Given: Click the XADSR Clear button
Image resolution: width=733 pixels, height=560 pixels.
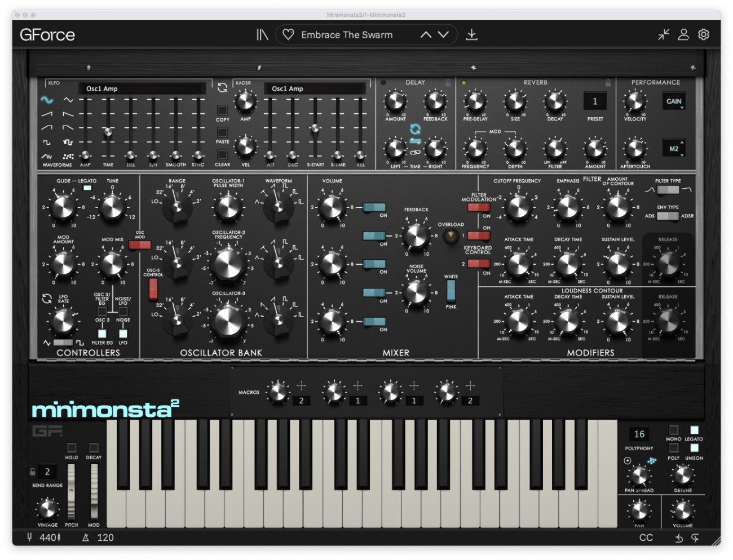Looking at the screenshot, I should (x=223, y=154).
